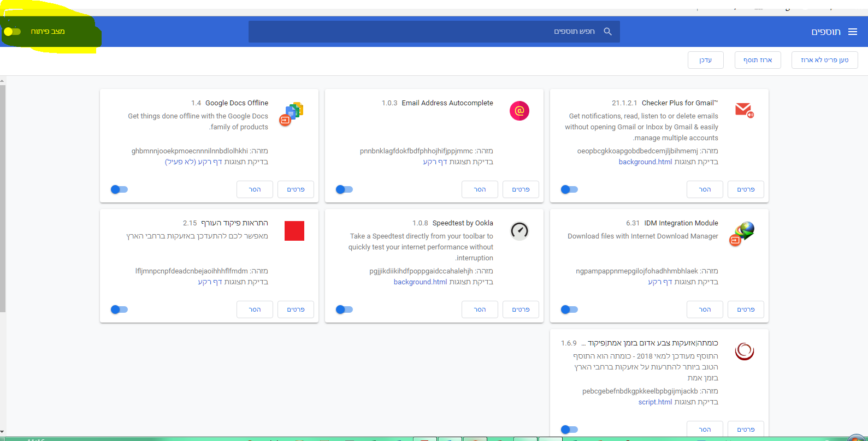Switch off the התראות פיקוד העורף extension toggle
Screen dimensions: 868x441
(119, 309)
